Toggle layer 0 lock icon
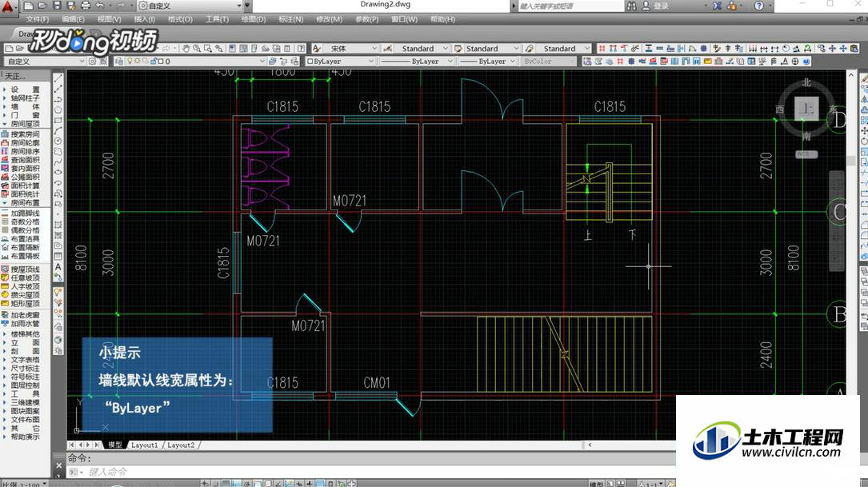868x487 pixels. pyautogui.click(x=154, y=62)
